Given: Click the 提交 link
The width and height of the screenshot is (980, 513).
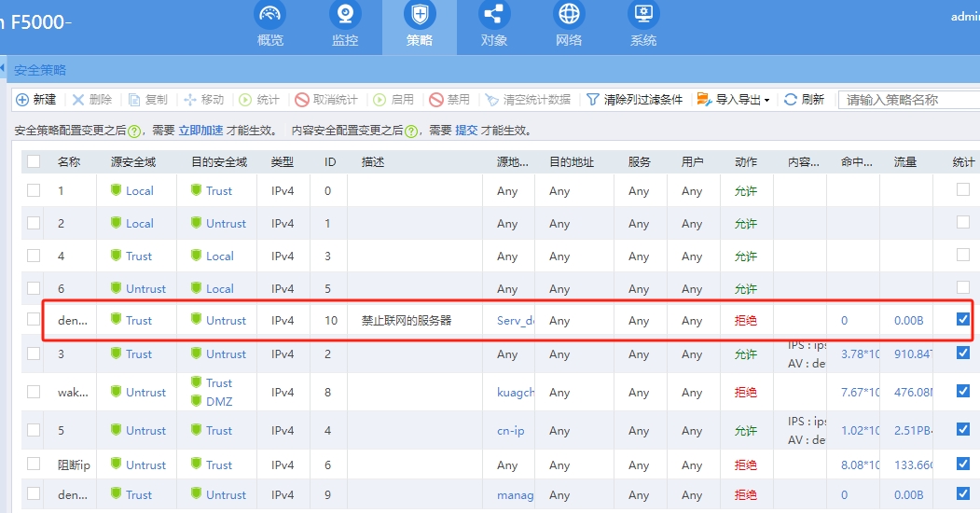Looking at the screenshot, I should point(466,131).
